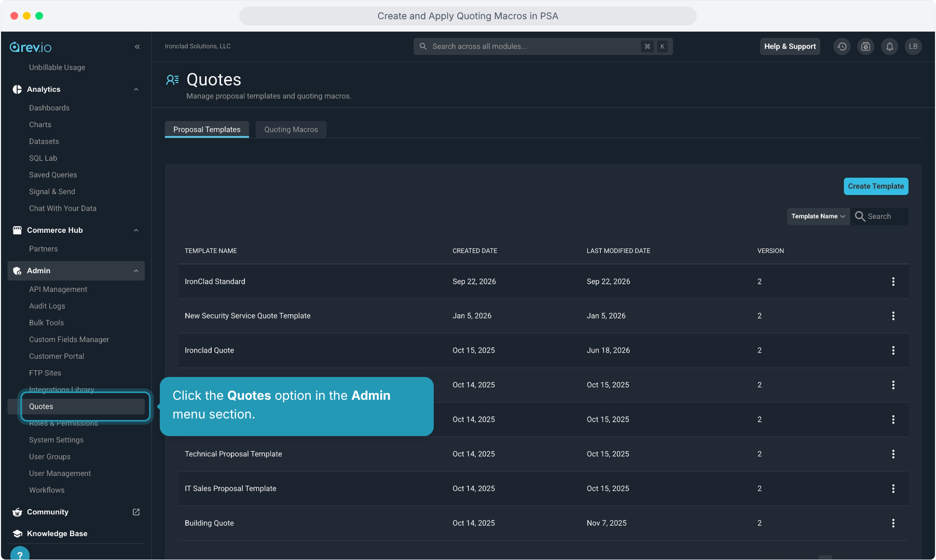Open Dashboards under Analytics

coord(49,108)
